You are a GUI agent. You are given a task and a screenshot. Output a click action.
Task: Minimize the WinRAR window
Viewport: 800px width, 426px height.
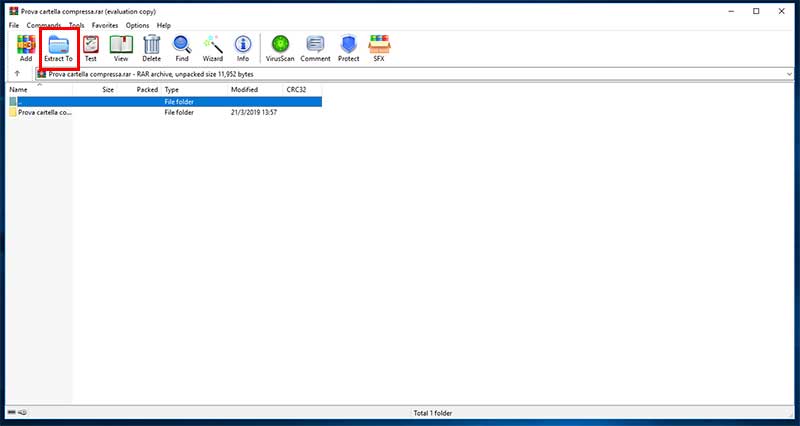(x=731, y=11)
